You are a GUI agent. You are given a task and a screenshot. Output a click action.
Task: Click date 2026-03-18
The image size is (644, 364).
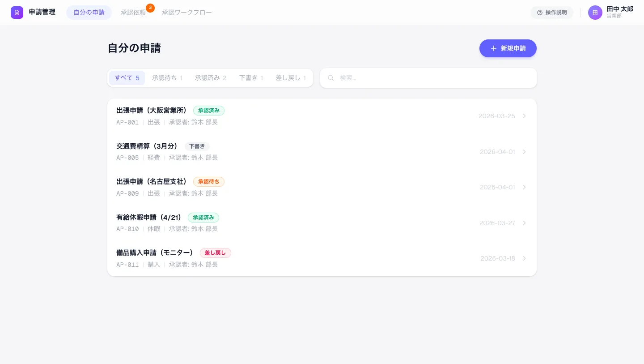(498, 258)
